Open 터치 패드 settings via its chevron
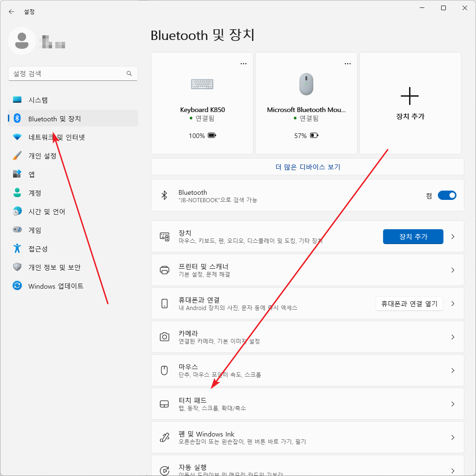This screenshot has width=476, height=476. [x=453, y=404]
